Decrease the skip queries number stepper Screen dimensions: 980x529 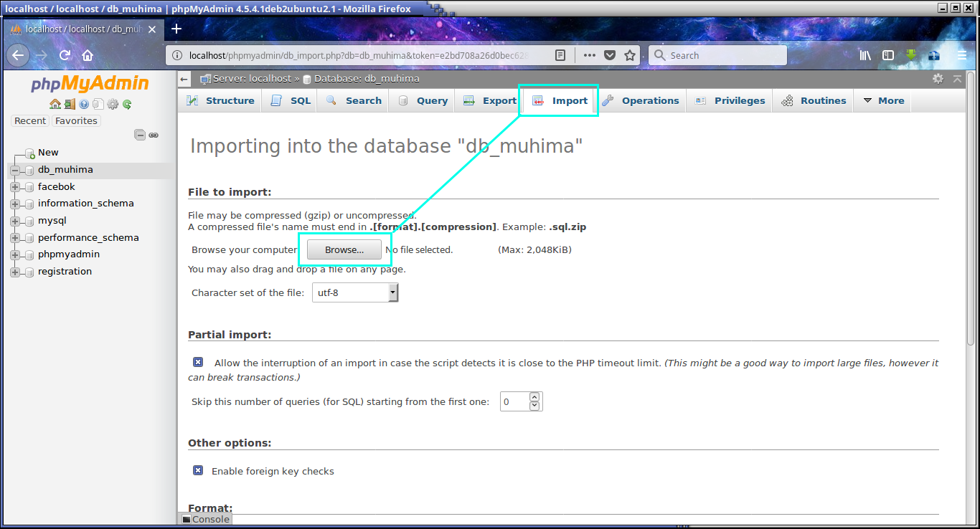(x=534, y=406)
